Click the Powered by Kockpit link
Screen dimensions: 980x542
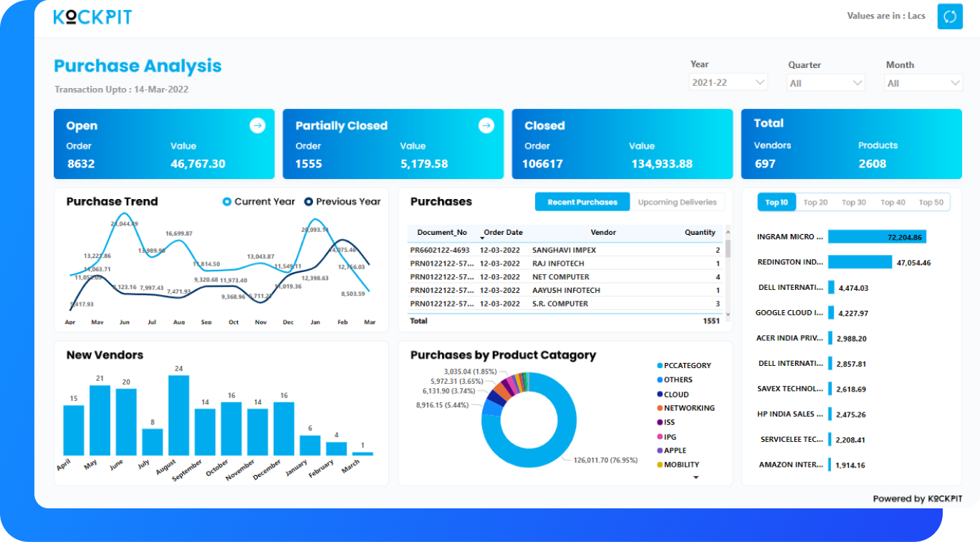click(917, 499)
